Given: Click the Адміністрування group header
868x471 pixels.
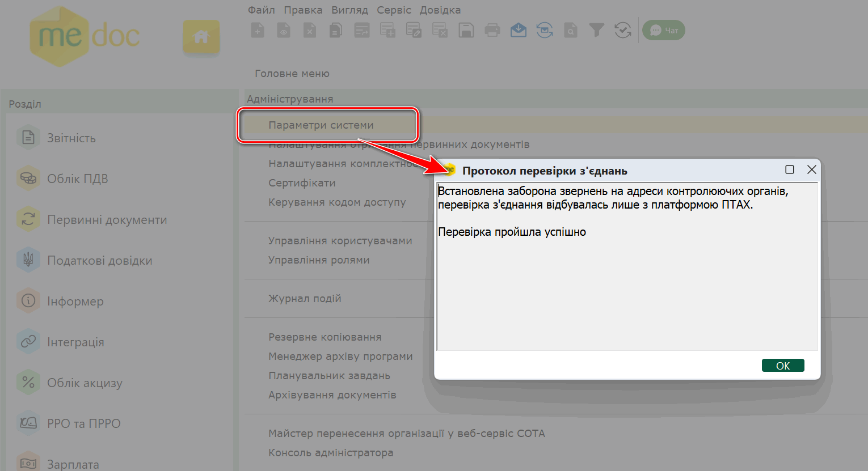Looking at the screenshot, I should point(290,99).
